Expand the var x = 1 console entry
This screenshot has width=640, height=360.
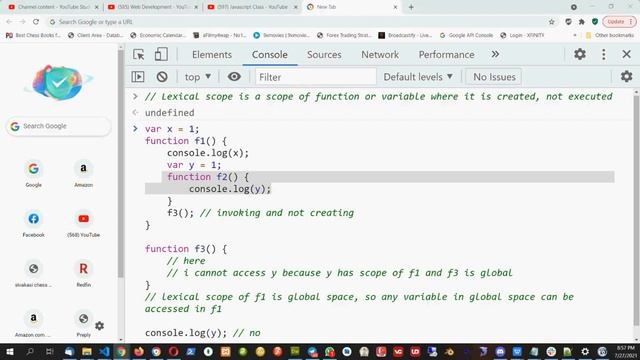coord(135,129)
